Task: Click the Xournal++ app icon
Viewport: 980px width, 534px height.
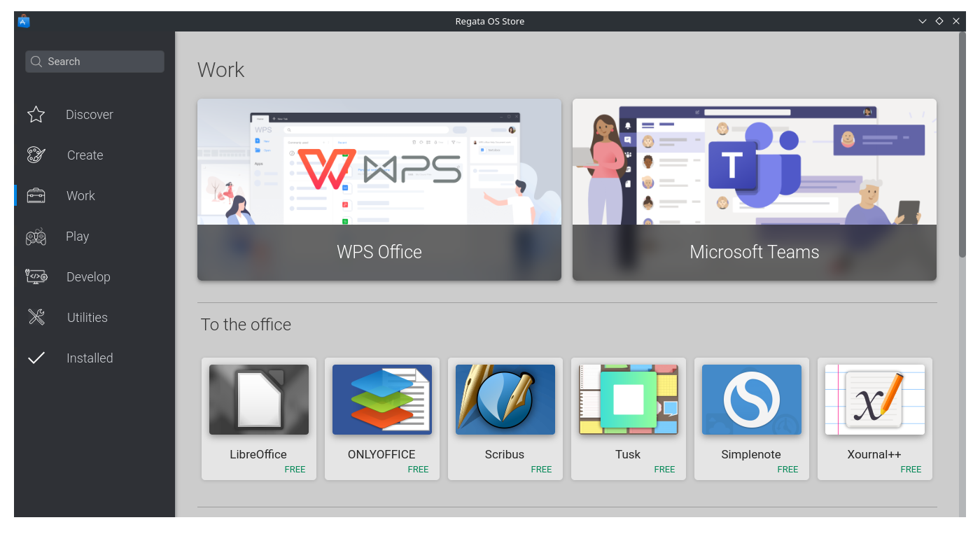Action: [875, 400]
